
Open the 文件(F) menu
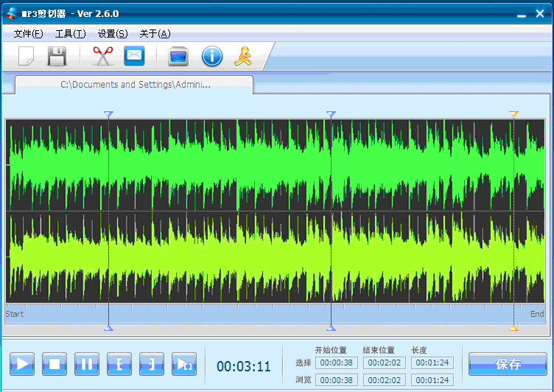[28, 34]
